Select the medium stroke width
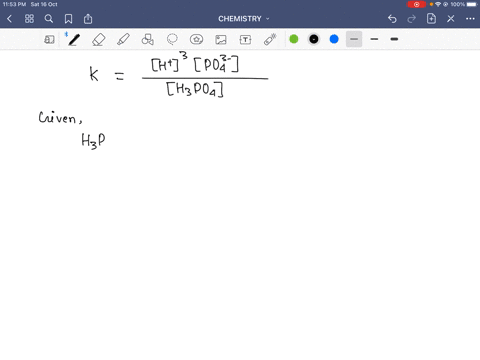 pos(374,39)
